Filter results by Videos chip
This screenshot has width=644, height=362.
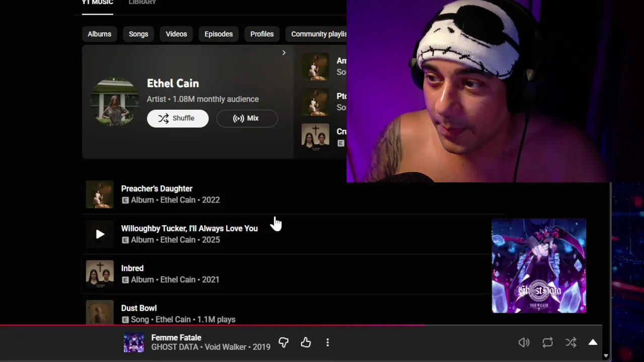[x=176, y=34]
